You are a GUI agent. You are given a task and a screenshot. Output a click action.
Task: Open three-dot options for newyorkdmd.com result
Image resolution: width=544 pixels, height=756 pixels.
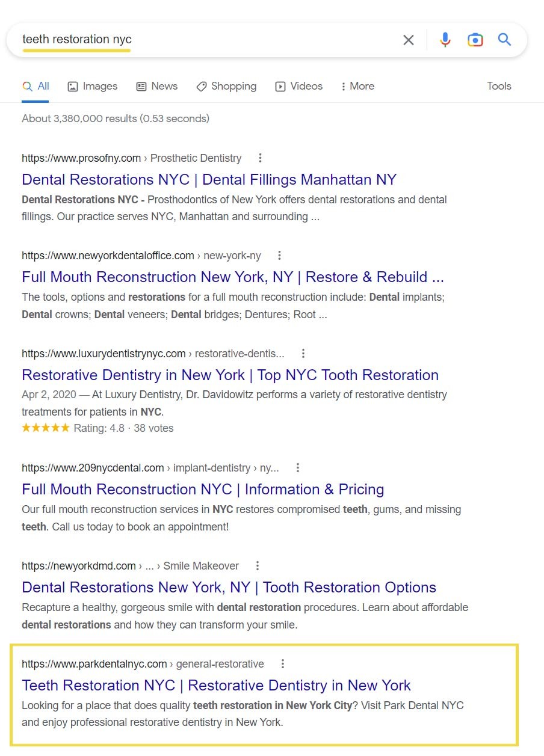(x=258, y=566)
